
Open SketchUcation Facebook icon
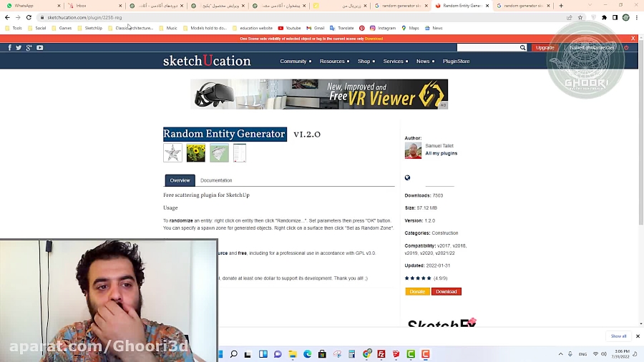point(10,48)
